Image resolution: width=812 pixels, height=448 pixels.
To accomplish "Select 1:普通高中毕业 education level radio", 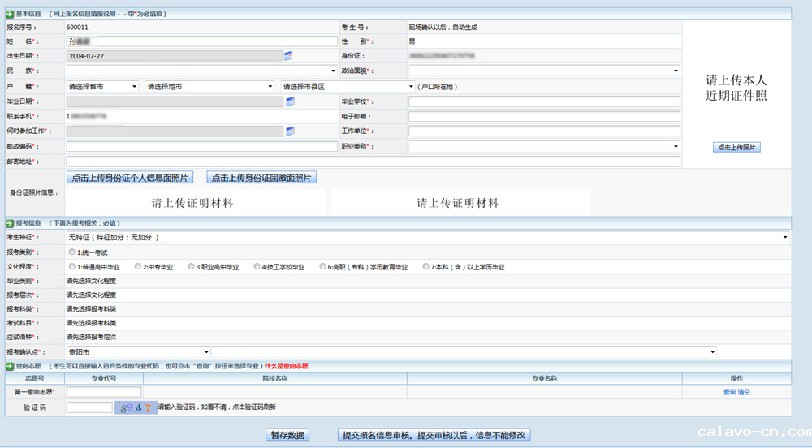I will click(x=71, y=267).
